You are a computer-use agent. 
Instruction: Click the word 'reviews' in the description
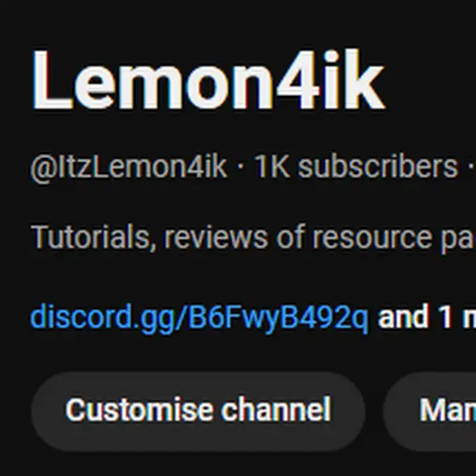(216, 237)
